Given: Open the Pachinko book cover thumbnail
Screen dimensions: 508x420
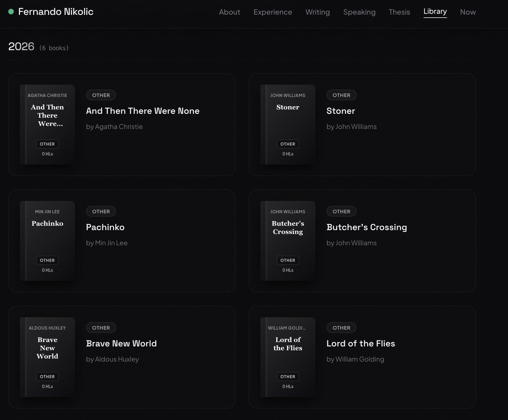Looking at the screenshot, I should pos(47,241).
